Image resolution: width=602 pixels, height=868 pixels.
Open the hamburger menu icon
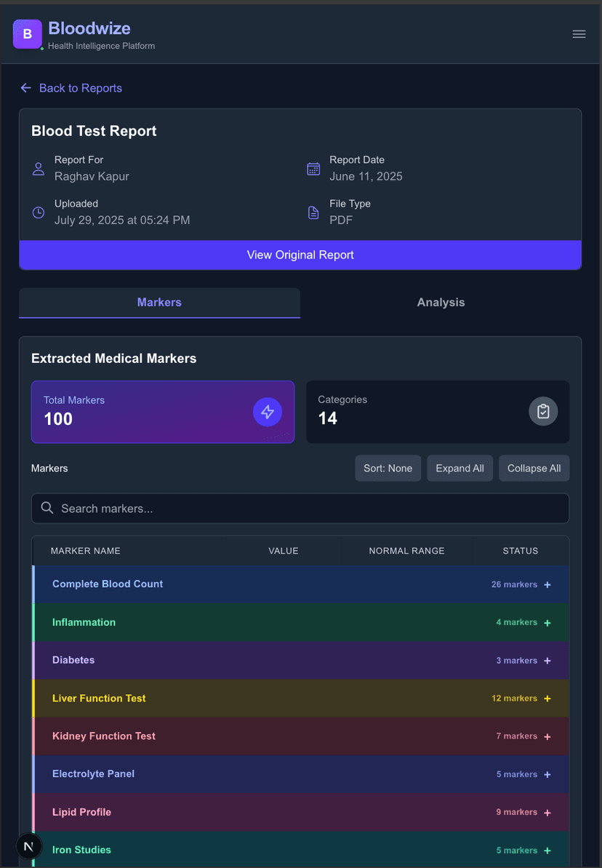coord(579,34)
